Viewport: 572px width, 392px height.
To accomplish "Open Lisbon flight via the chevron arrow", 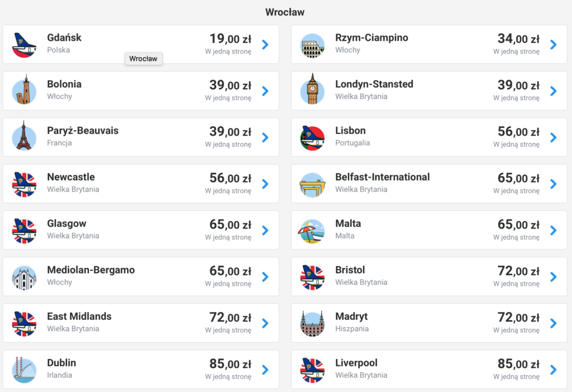I will pyautogui.click(x=553, y=137).
